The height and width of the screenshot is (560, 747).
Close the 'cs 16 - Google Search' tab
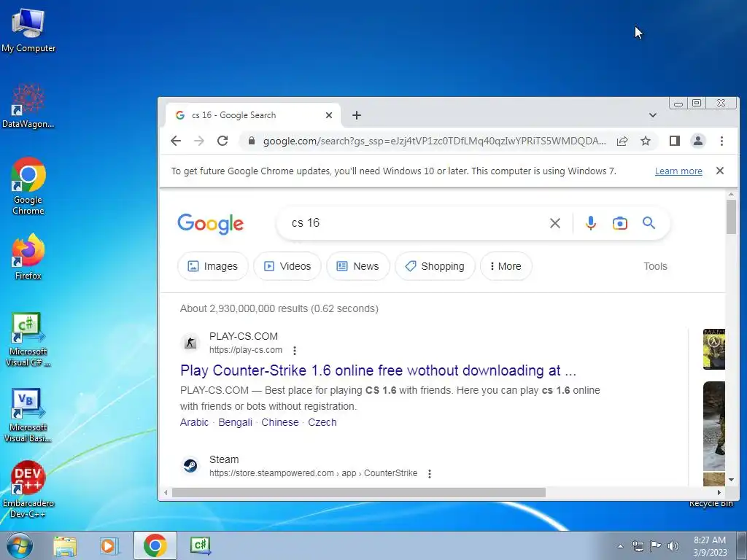point(329,115)
